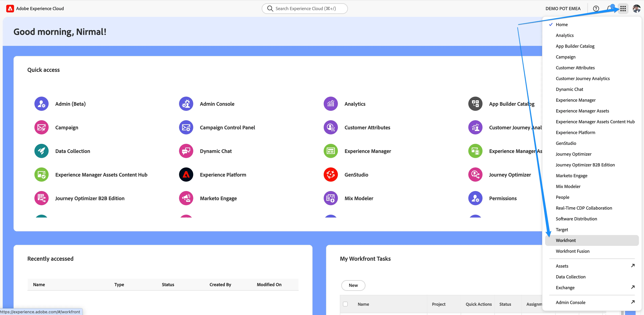This screenshot has height=315, width=644.
Task: Click the Data Collection icon
Action: (41, 151)
